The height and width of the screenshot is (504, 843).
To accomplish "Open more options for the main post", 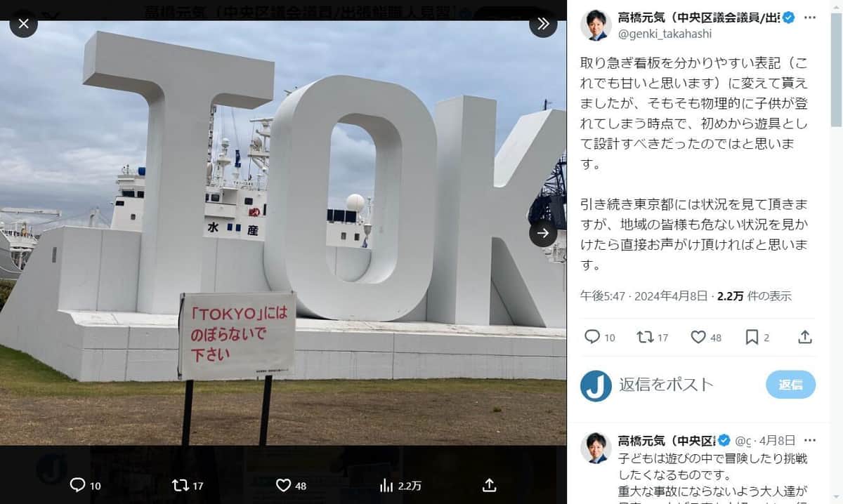I will (810, 18).
